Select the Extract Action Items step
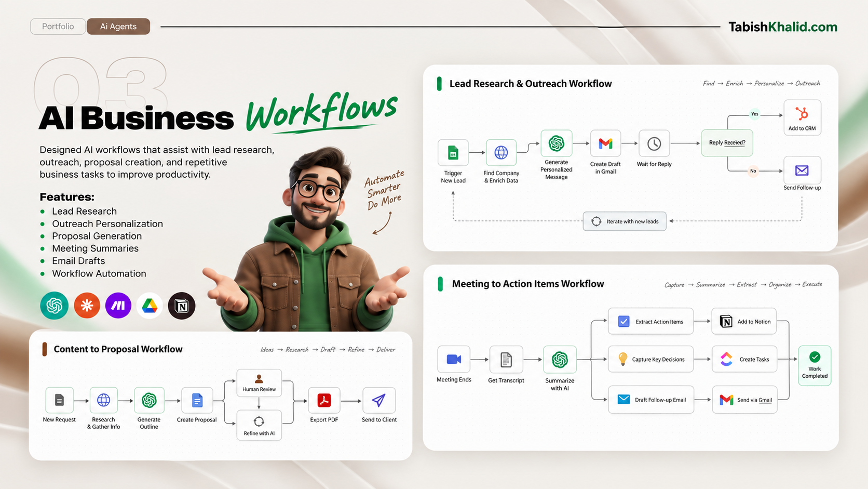The image size is (868, 489). click(651, 322)
